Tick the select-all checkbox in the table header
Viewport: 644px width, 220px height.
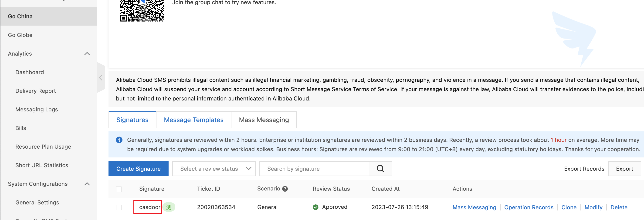[119, 189]
